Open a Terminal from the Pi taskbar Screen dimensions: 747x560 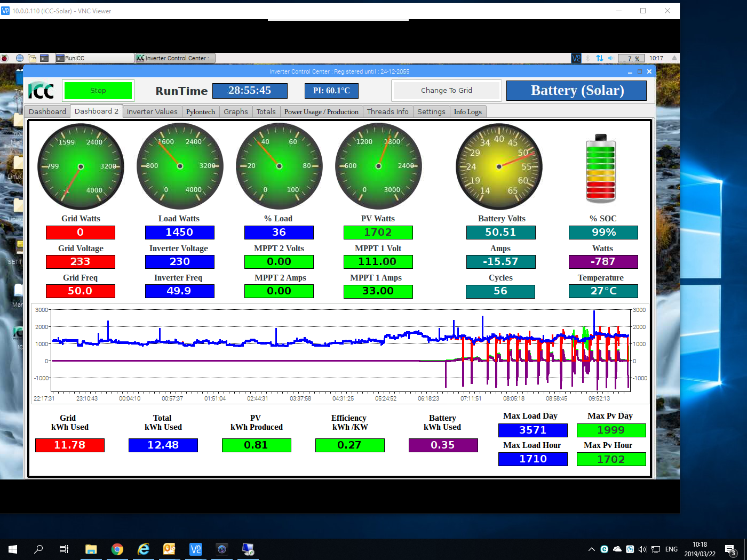(x=44, y=58)
